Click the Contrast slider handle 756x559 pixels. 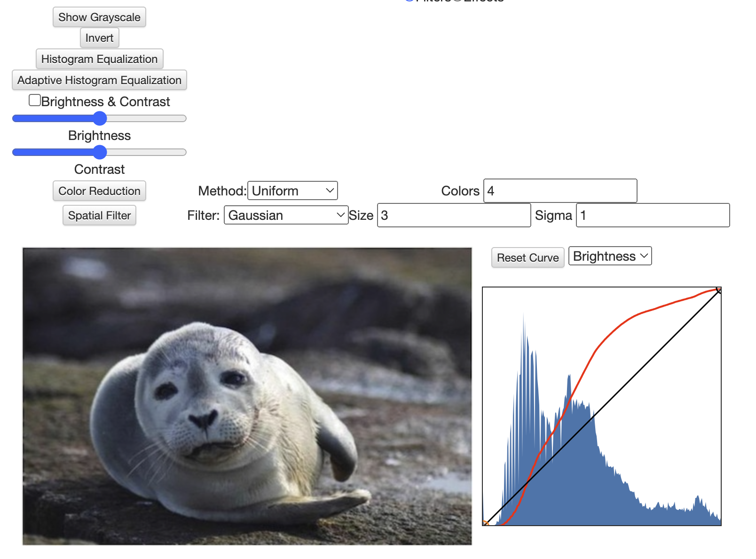pyautogui.click(x=100, y=152)
